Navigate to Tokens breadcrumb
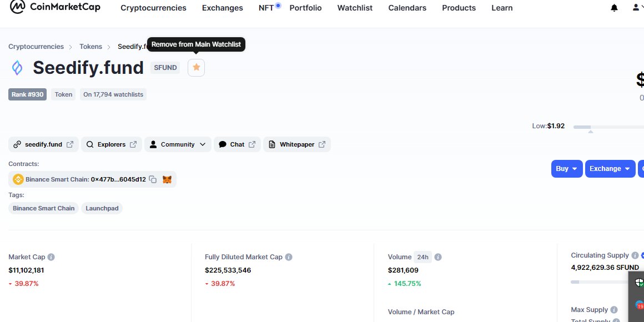Screen dimensions: 644x322 pos(90,46)
